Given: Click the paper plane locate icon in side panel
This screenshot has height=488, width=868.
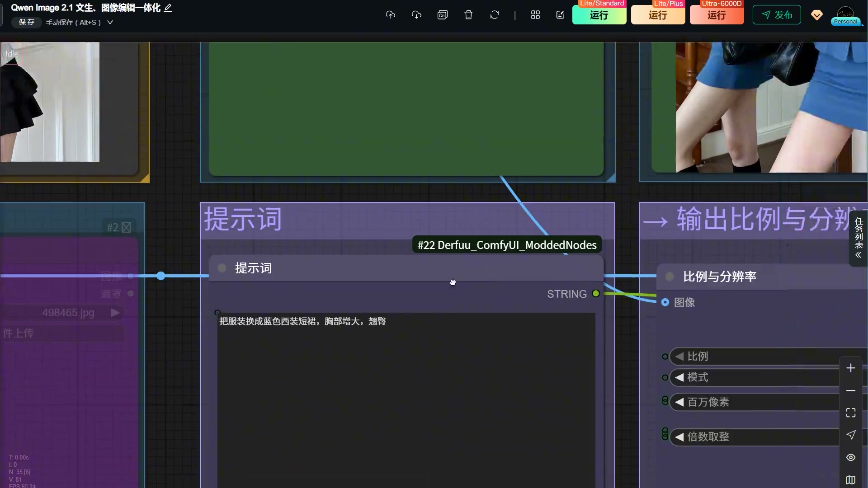Looking at the screenshot, I should [x=851, y=435].
